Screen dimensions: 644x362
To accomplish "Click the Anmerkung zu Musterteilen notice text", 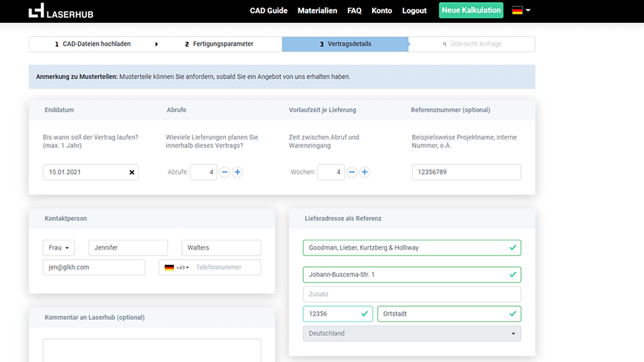I will 193,77.
